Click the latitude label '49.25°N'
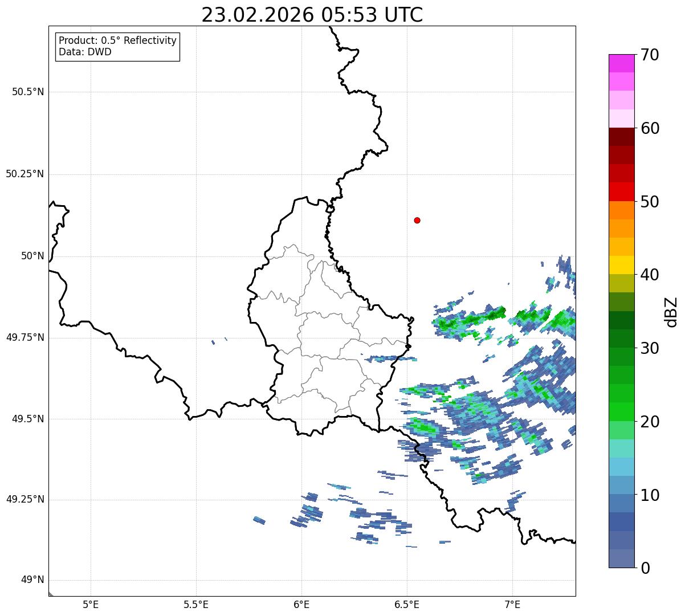 [x=25, y=500]
